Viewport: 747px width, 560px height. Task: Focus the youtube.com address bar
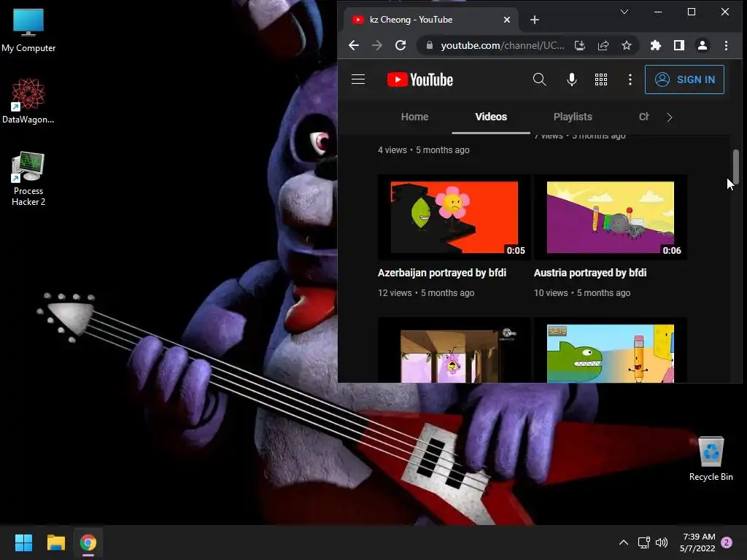point(502,45)
